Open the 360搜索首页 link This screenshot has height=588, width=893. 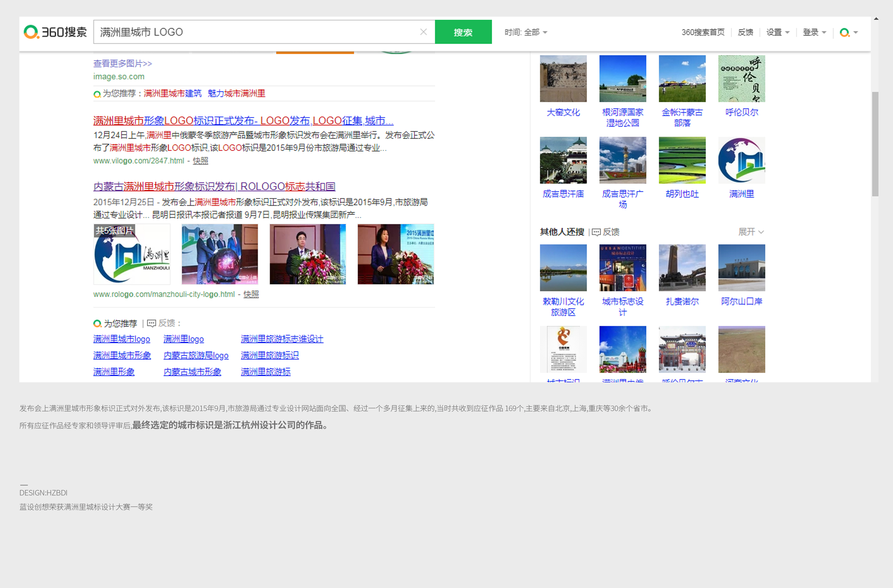point(703,32)
